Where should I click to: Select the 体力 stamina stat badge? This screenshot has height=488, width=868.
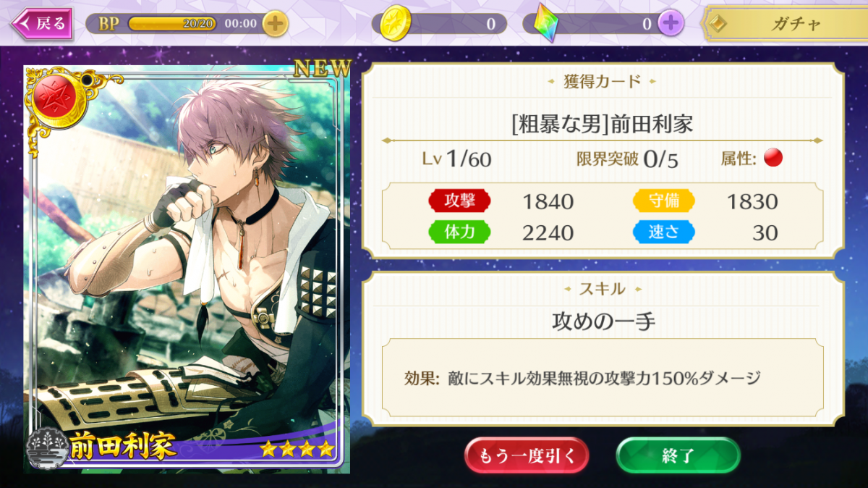coord(459,232)
